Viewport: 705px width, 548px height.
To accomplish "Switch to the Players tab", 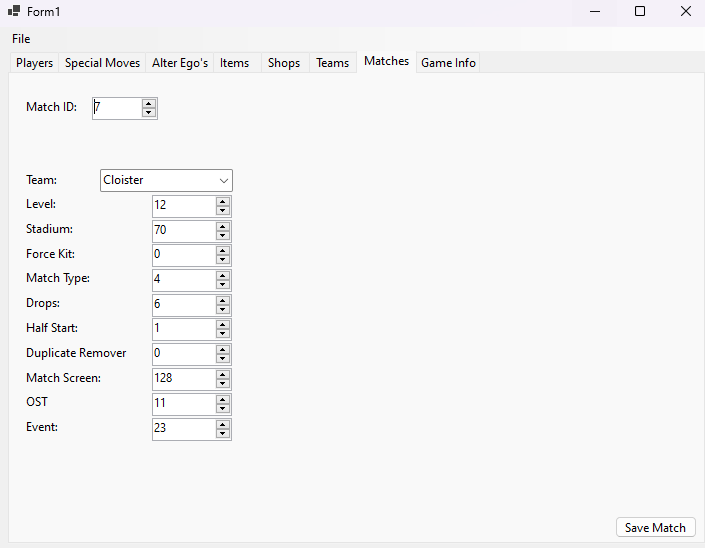I will point(34,63).
